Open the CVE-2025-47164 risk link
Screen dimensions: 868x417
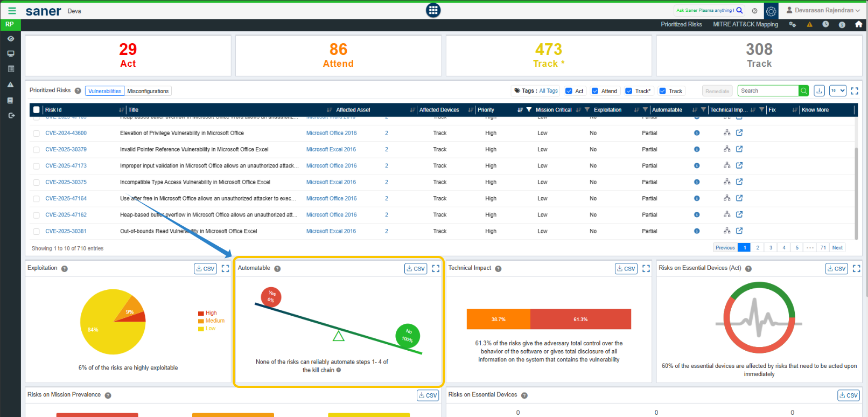click(66, 199)
